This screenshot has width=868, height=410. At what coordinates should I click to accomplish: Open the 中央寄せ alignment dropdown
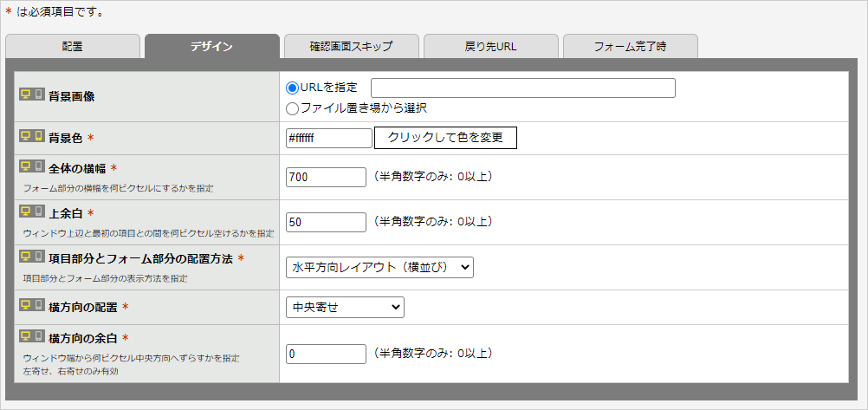[x=345, y=308]
